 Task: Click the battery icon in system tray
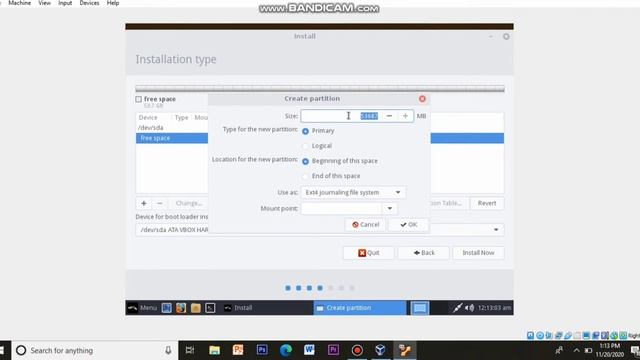[588, 350]
